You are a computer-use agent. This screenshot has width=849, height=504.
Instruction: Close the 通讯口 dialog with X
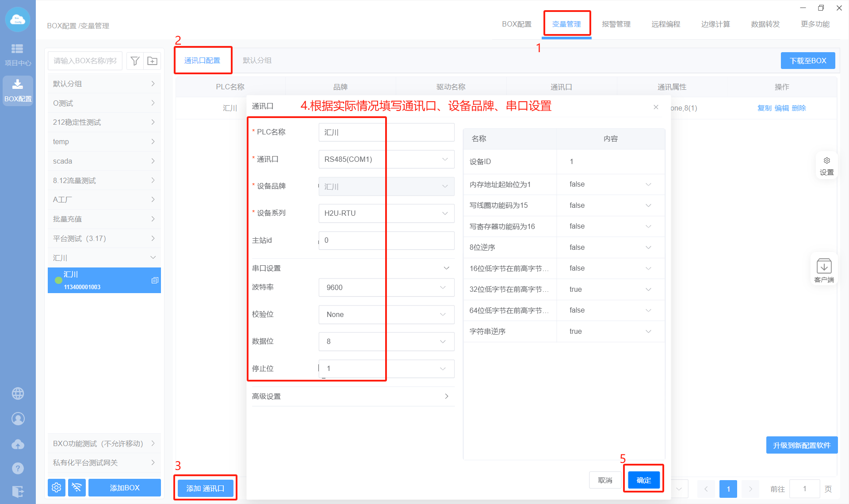pos(656,107)
